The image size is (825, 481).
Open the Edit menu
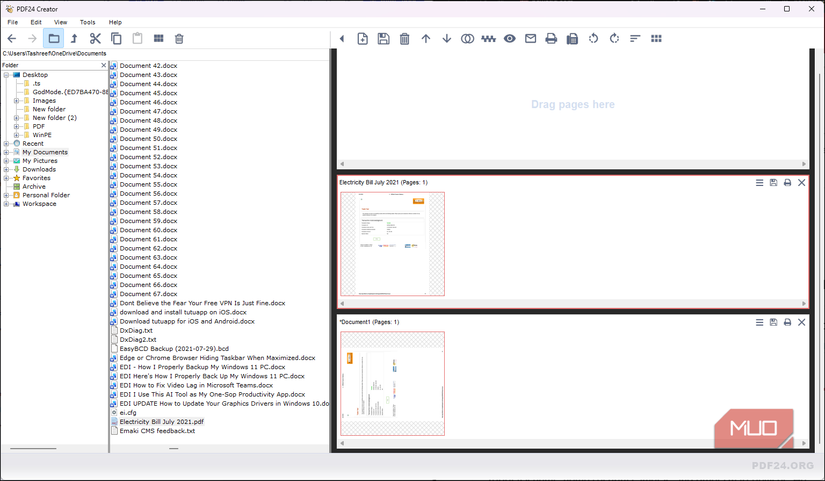point(36,22)
